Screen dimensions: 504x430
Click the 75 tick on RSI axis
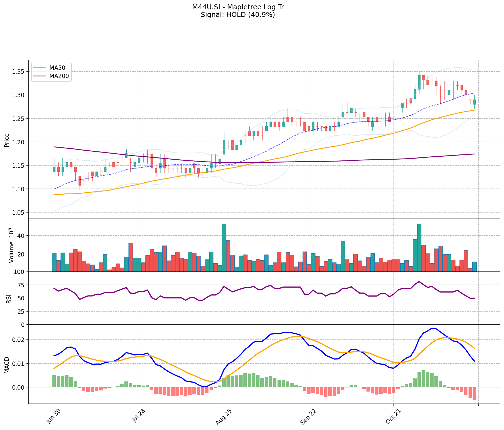(x=21, y=285)
